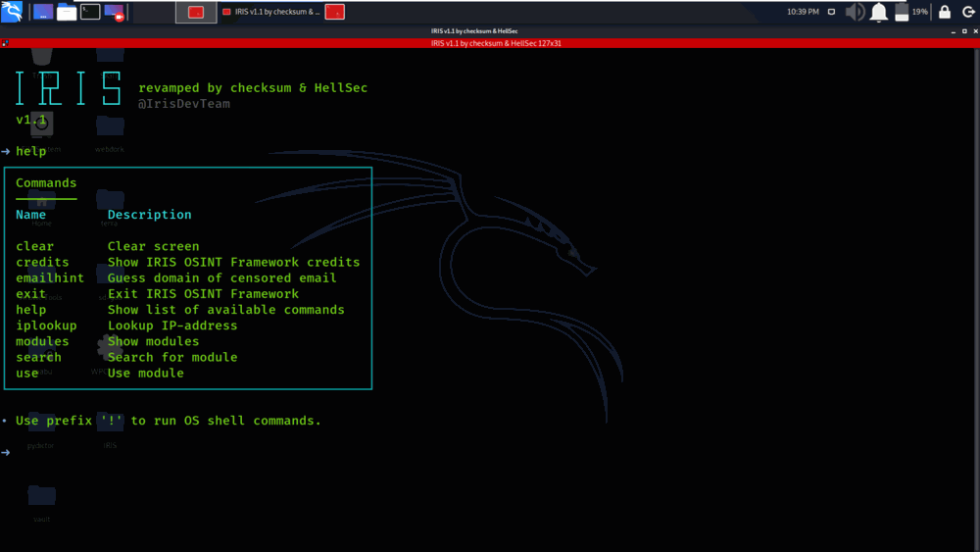Switch to the IRIS v1.1 taskbar window
This screenshot has width=980, height=552.
[x=271, y=12]
